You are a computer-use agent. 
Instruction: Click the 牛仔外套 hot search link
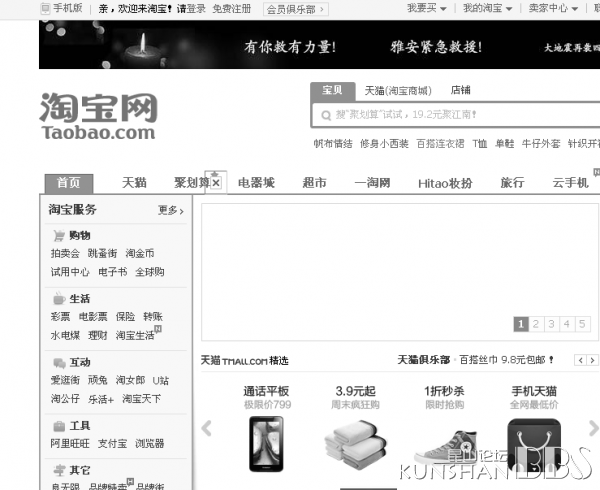tap(541, 144)
